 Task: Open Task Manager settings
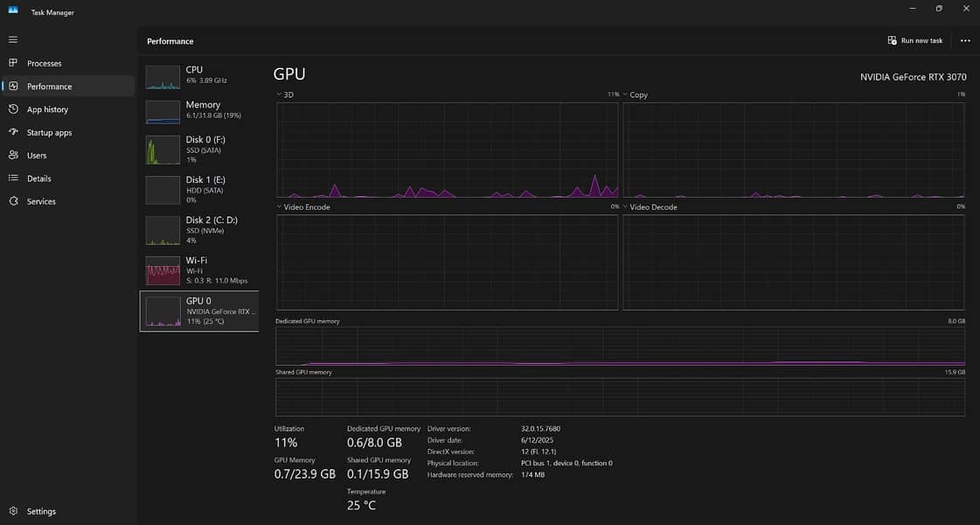[x=40, y=510]
